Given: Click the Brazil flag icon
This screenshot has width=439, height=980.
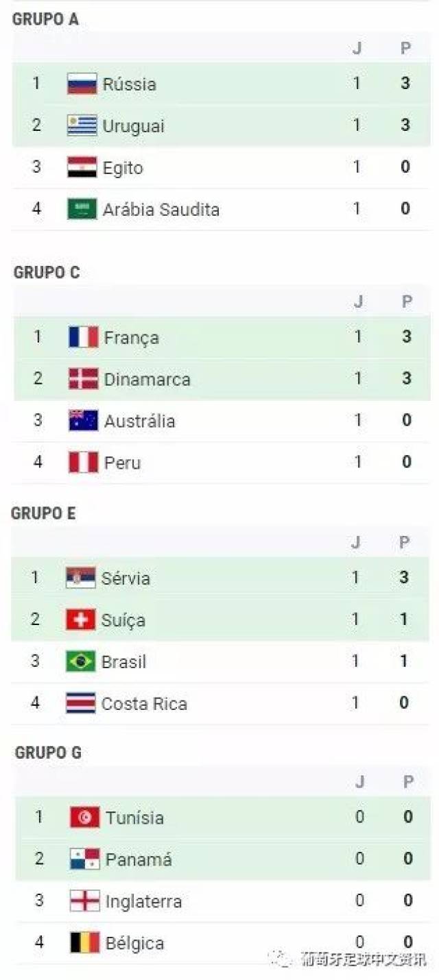Looking at the screenshot, I should [80, 661].
